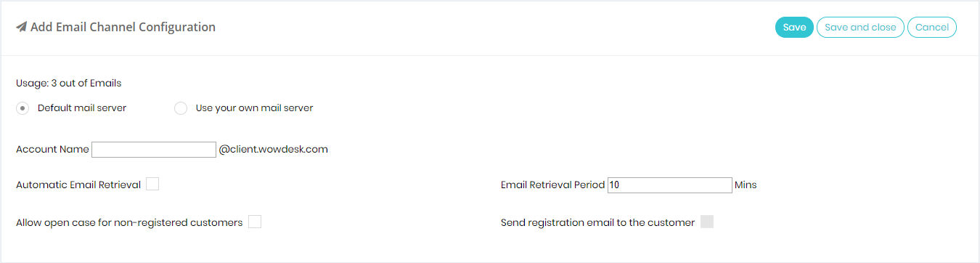Click the paper plane icon beside the title
The width and height of the screenshot is (980, 263).
point(21,28)
